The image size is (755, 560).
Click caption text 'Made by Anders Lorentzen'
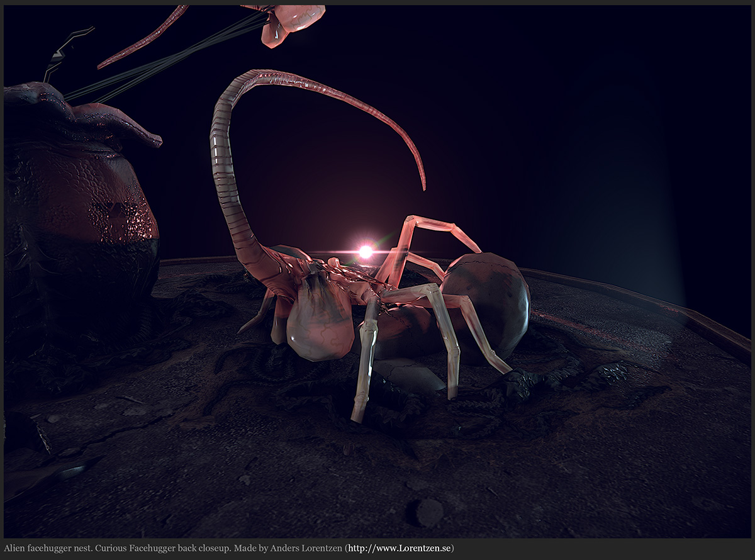pyautogui.click(x=288, y=548)
